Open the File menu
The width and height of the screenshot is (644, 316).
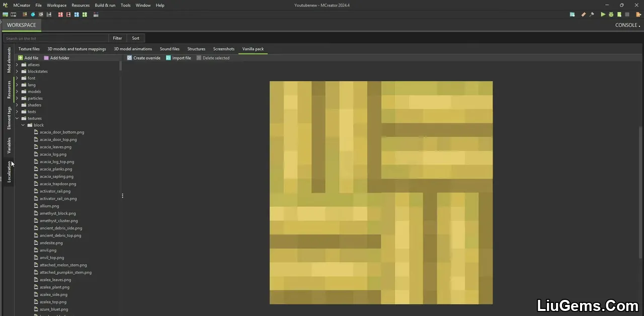(x=39, y=5)
